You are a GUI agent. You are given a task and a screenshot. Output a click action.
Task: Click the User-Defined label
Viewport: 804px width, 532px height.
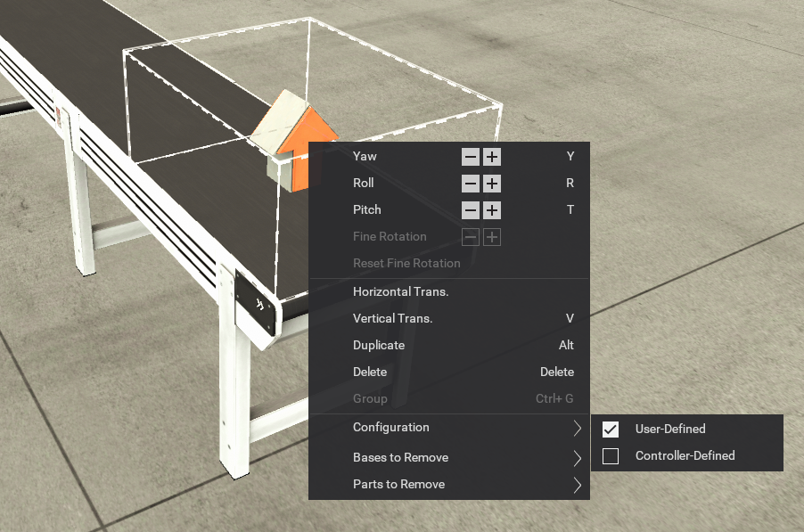tap(670, 429)
